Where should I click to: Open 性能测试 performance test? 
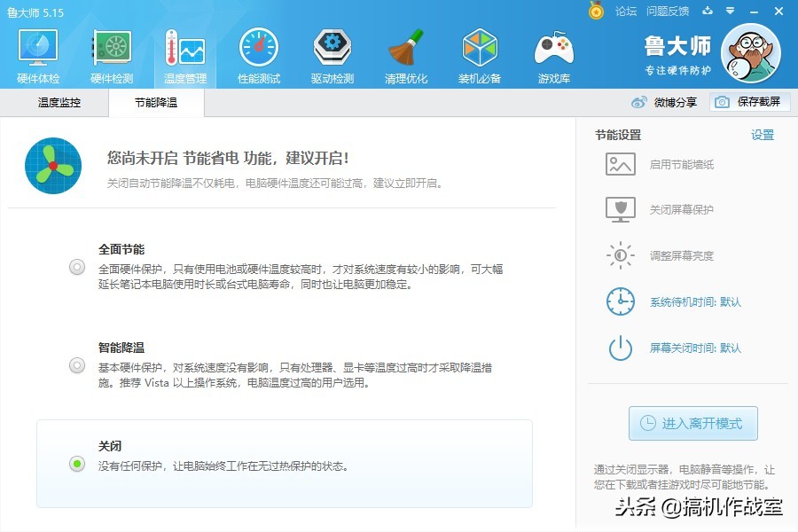[258, 53]
